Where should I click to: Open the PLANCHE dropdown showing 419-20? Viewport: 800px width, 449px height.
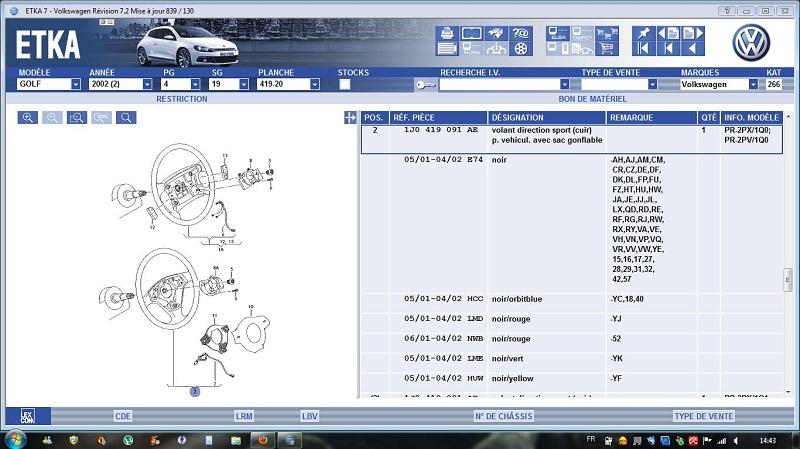click(x=315, y=84)
